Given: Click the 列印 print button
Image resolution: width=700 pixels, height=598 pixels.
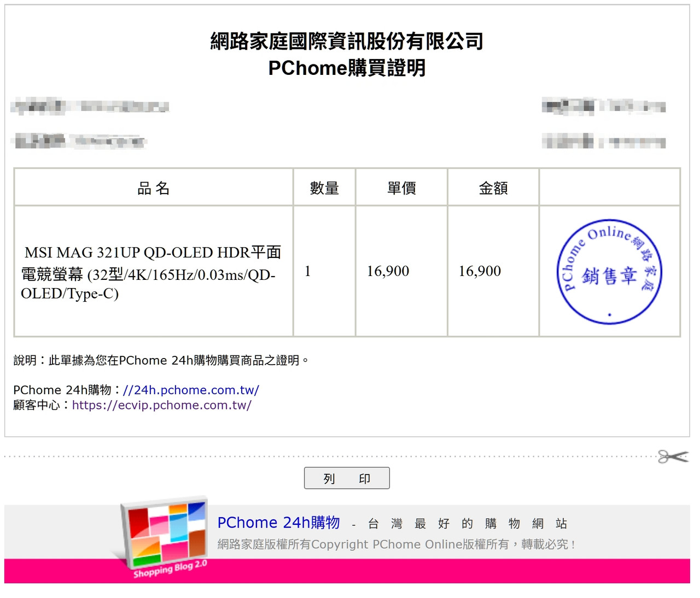Looking at the screenshot, I should [347, 478].
